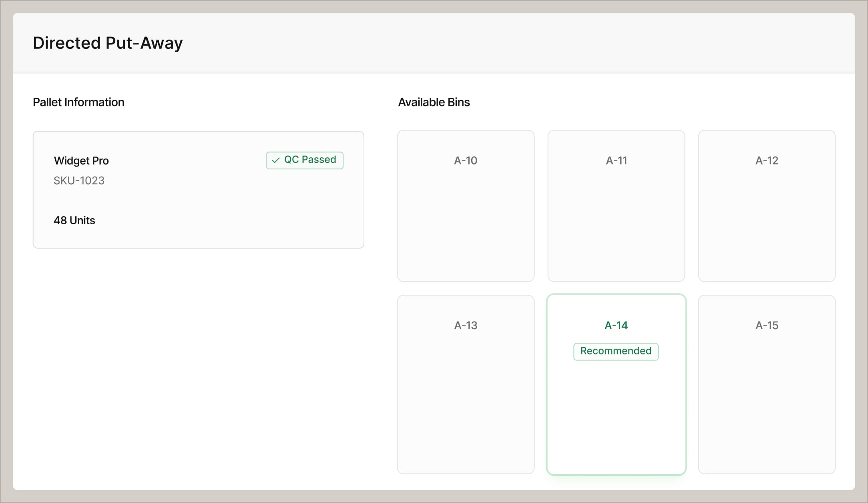
Task: Click the checkmark icon in QC Passed badge
Action: 275,160
